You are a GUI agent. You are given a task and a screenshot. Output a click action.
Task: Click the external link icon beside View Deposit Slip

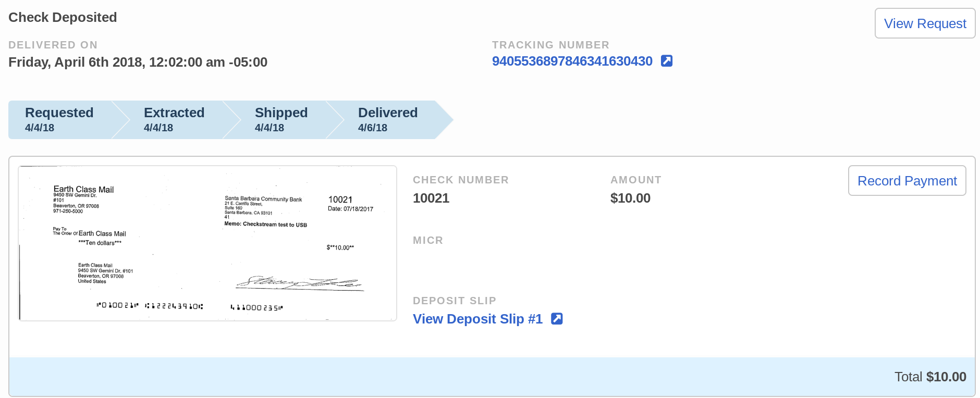(557, 318)
